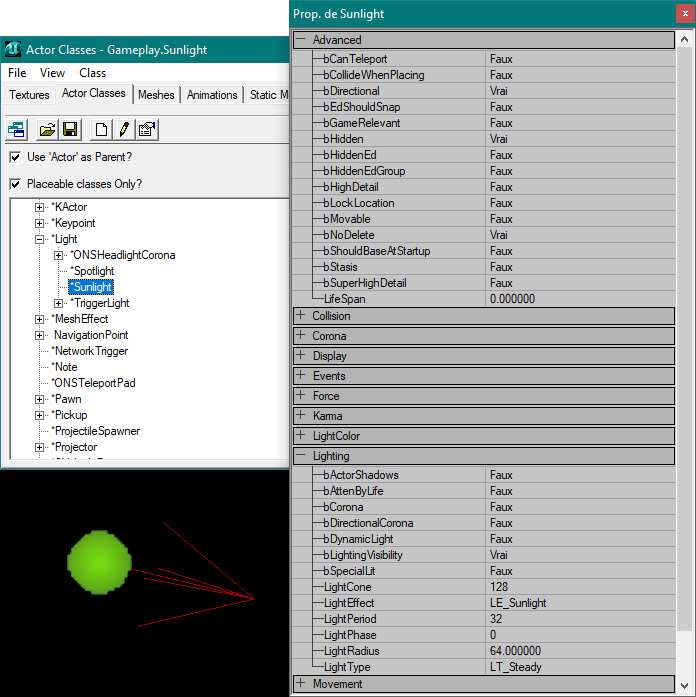
Task: Open the Class menu
Action: click(x=92, y=73)
